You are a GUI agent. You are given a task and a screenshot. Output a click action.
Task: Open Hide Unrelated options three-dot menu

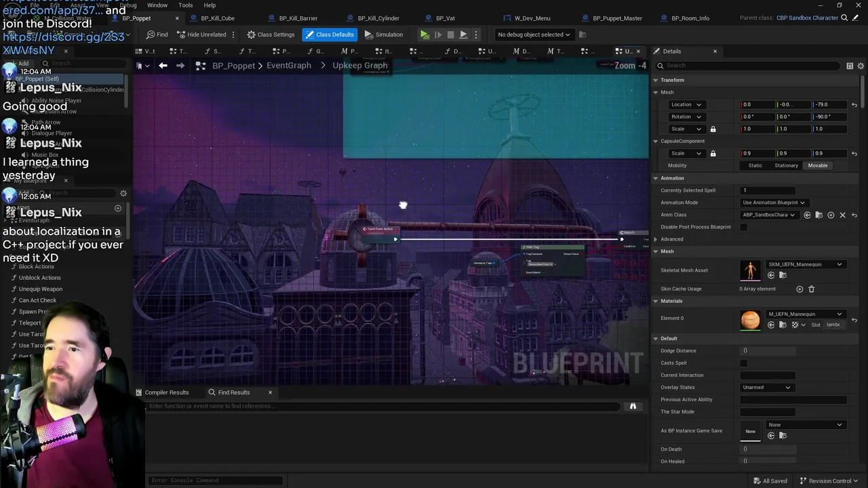(x=233, y=35)
